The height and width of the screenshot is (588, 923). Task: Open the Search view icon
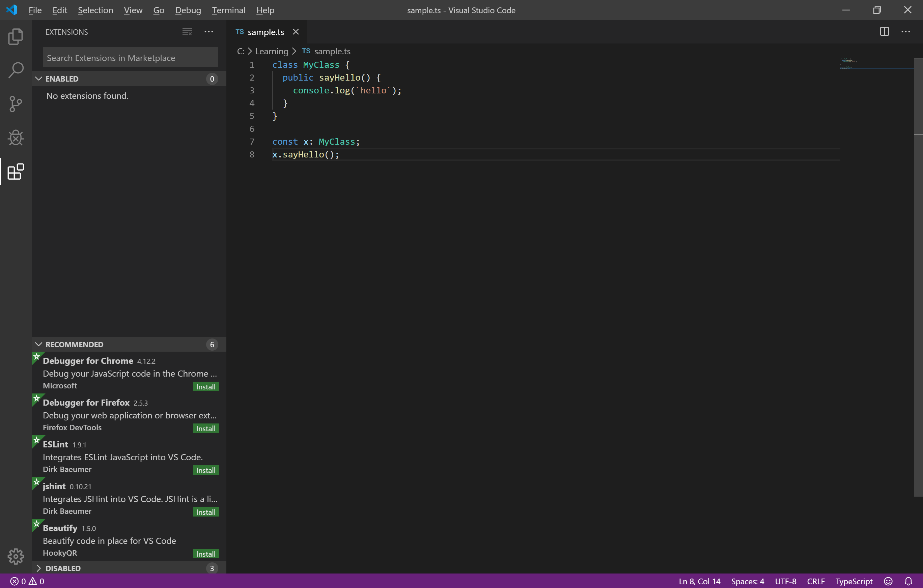point(15,70)
